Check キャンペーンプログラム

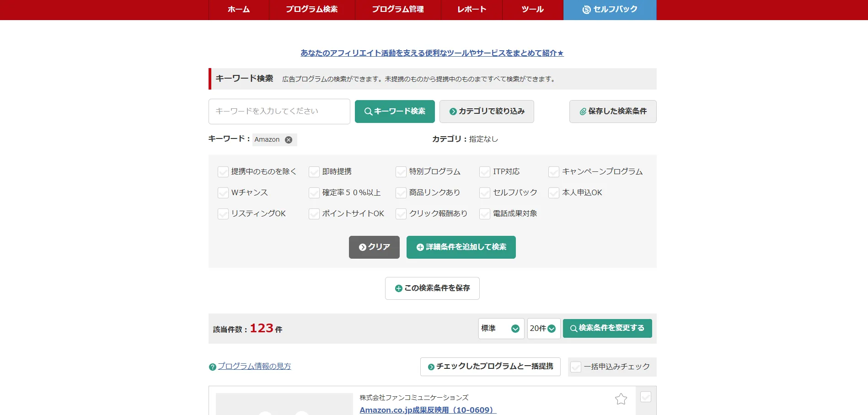coord(554,172)
